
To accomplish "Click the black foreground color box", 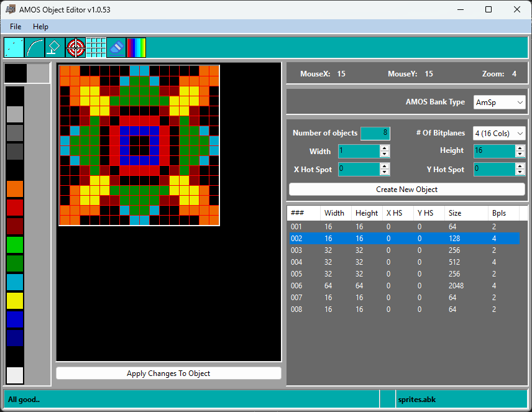I will pyautogui.click(x=16, y=73).
